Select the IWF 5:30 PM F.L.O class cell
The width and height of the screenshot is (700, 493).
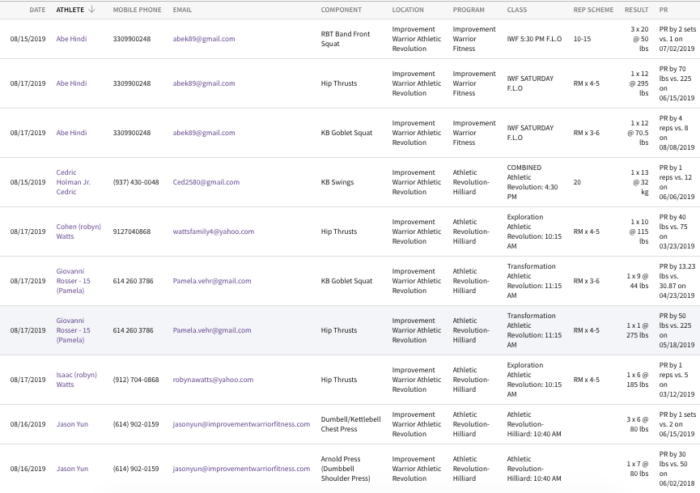click(534, 39)
